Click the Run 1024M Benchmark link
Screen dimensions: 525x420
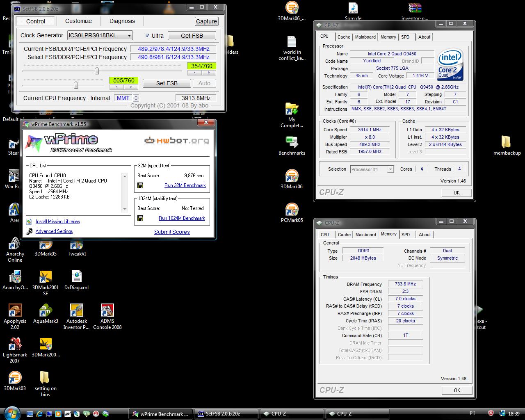coord(182,218)
